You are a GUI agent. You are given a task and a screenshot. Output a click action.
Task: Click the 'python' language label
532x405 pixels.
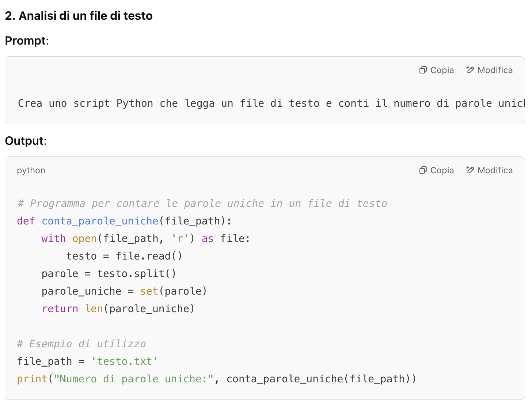pos(31,171)
